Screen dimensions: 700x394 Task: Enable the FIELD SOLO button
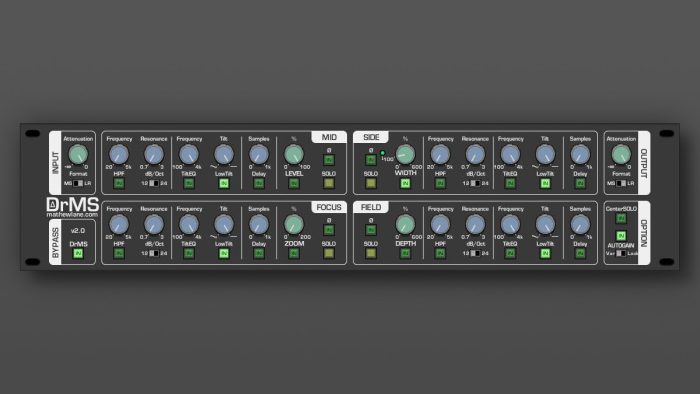coord(371,253)
